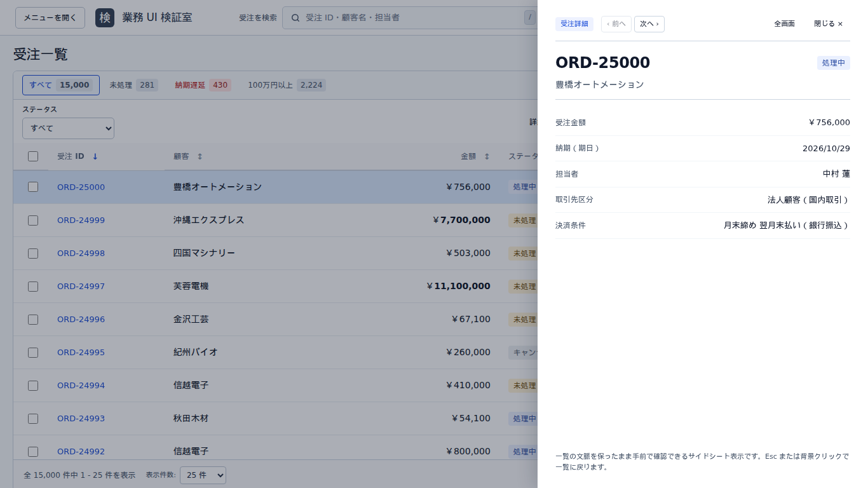Open the ORD-24998 link

[x=81, y=254]
